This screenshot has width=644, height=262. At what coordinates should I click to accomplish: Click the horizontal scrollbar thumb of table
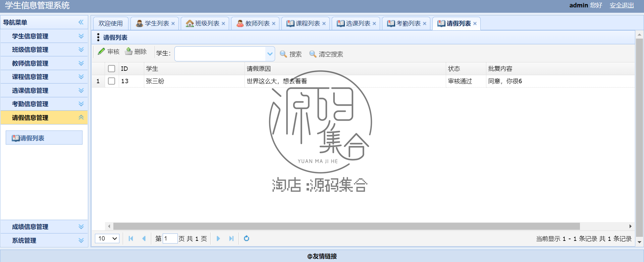[x=346, y=226]
